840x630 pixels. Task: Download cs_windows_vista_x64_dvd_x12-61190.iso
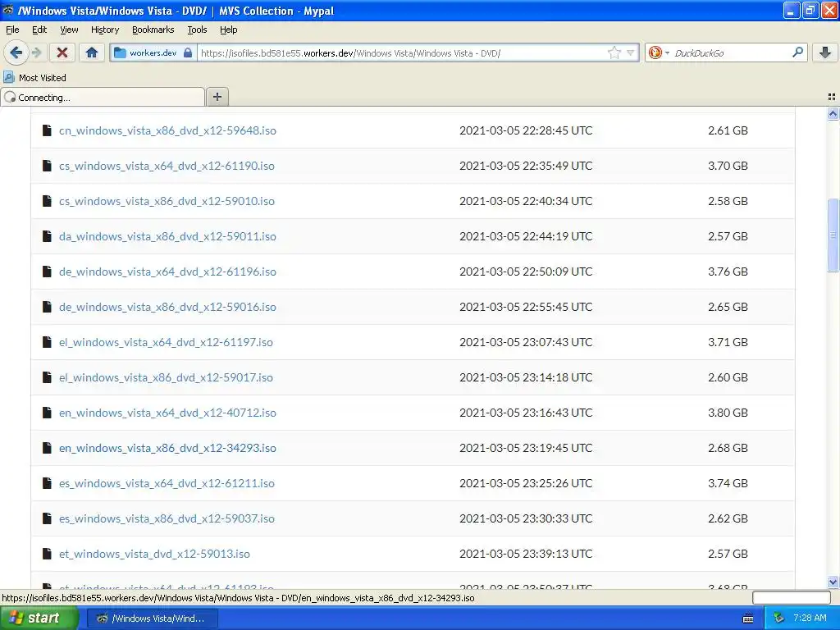(167, 166)
